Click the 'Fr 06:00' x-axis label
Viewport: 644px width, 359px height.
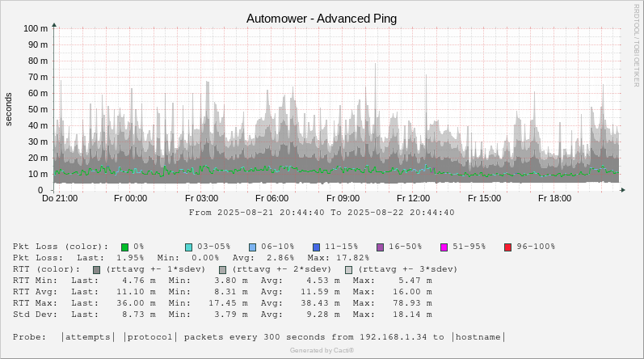271,198
